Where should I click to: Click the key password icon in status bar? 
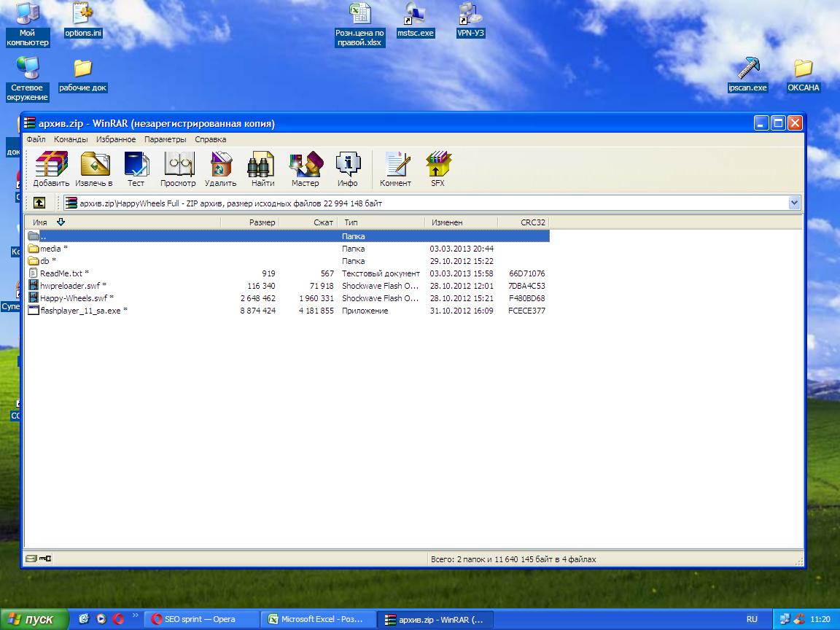45,559
